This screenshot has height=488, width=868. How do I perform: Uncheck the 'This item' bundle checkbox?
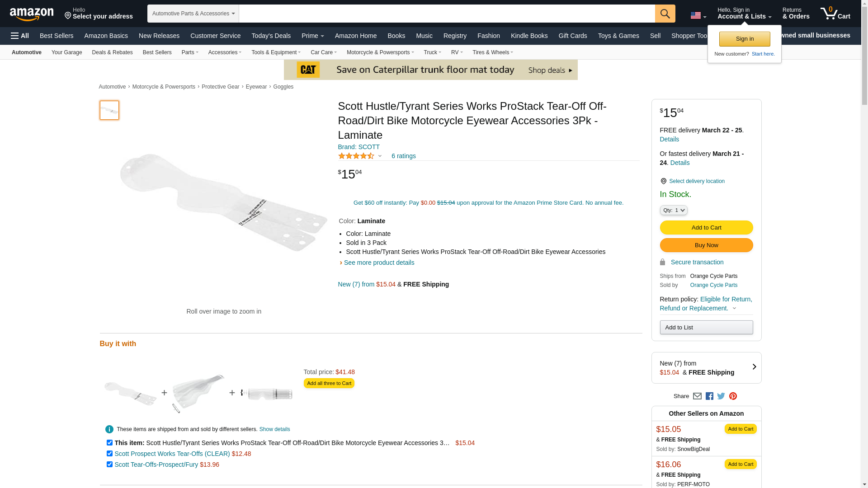109,443
